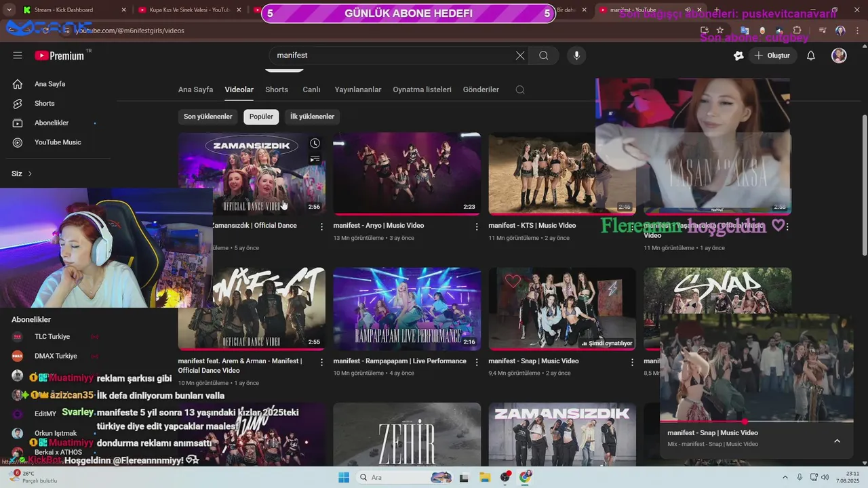This screenshot has width=868, height=488.
Task: Bookmark this page with the star icon
Action: coord(719,30)
